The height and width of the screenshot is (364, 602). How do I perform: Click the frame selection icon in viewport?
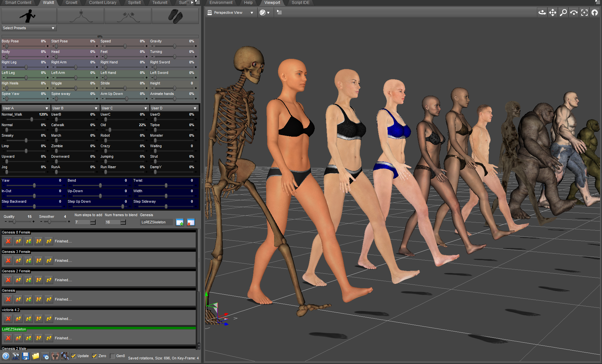(584, 12)
